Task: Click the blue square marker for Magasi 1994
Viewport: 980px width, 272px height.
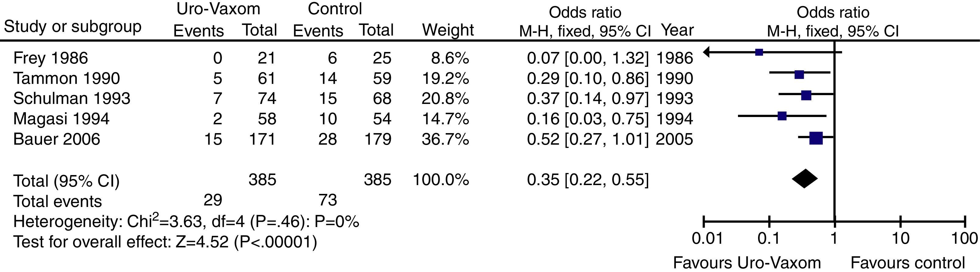Action: click(782, 116)
